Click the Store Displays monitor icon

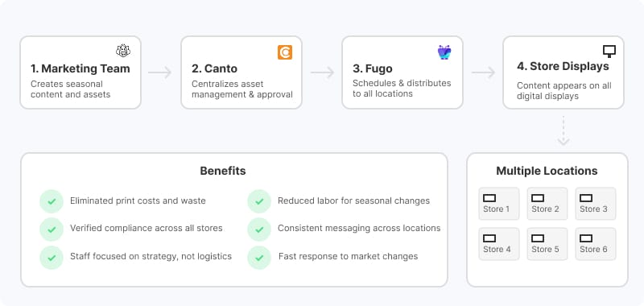pyautogui.click(x=609, y=51)
